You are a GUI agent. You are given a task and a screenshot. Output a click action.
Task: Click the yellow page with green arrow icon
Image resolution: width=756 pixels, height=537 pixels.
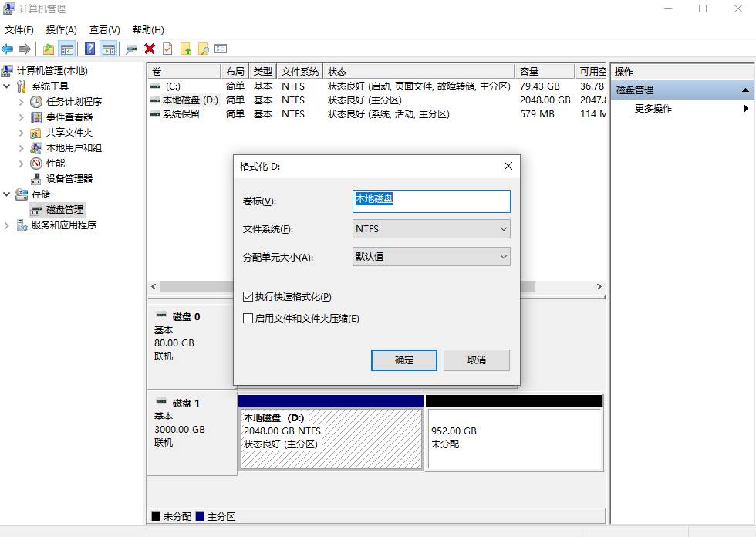[186, 49]
